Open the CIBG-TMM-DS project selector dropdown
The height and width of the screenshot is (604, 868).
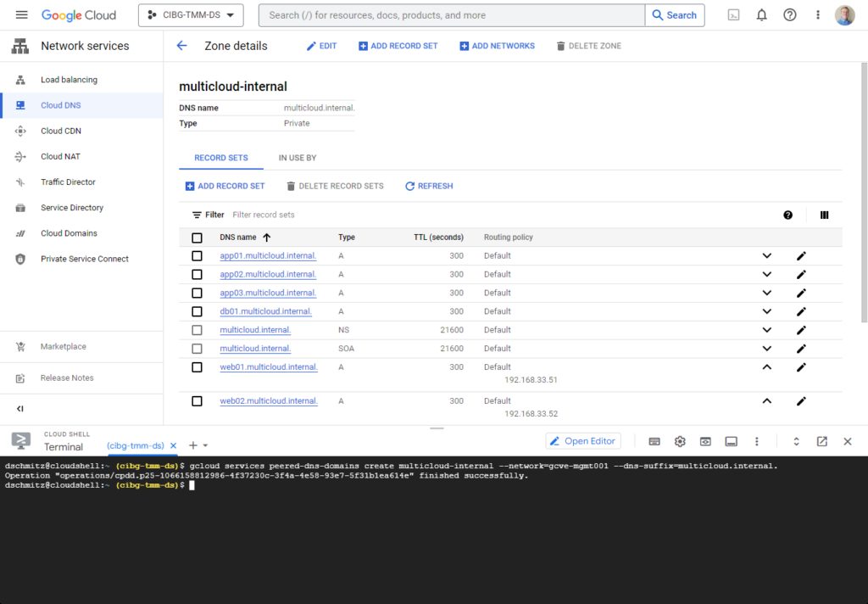pos(191,15)
